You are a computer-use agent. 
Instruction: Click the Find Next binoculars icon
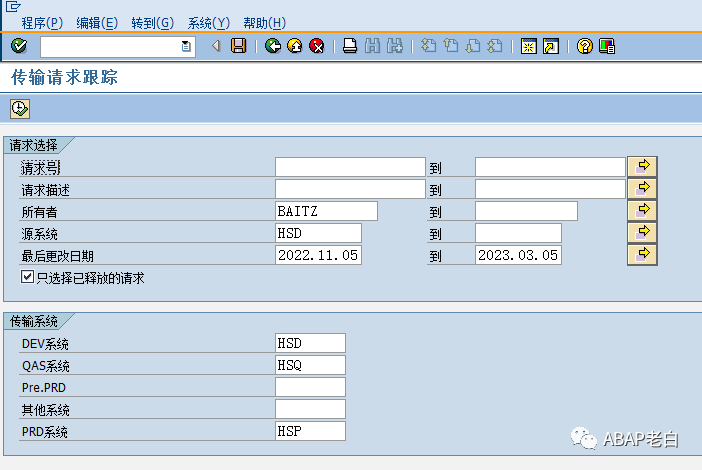(394, 46)
